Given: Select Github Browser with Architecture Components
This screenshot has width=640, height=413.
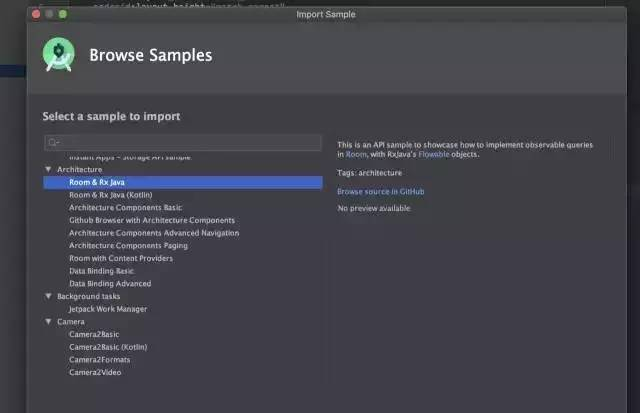Looking at the screenshot, I should 151,220.
